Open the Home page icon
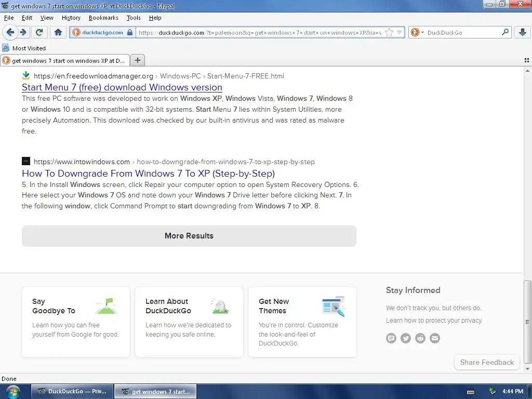The image size is (532, 399). pos(58,32)
